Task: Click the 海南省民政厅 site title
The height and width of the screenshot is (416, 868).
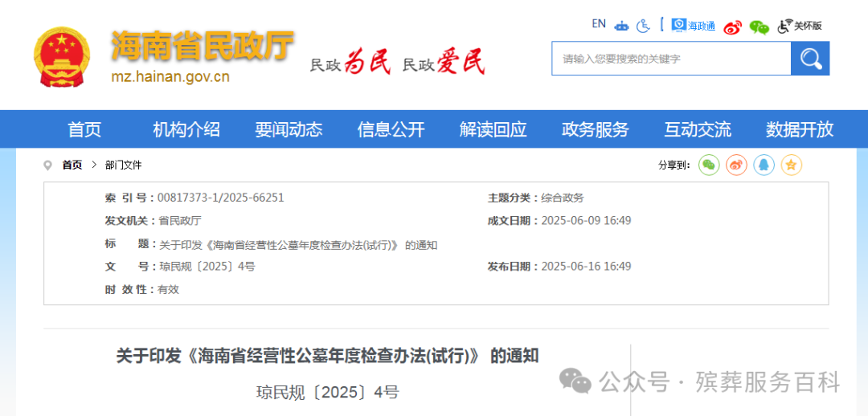Action: (x=202, y=45)
